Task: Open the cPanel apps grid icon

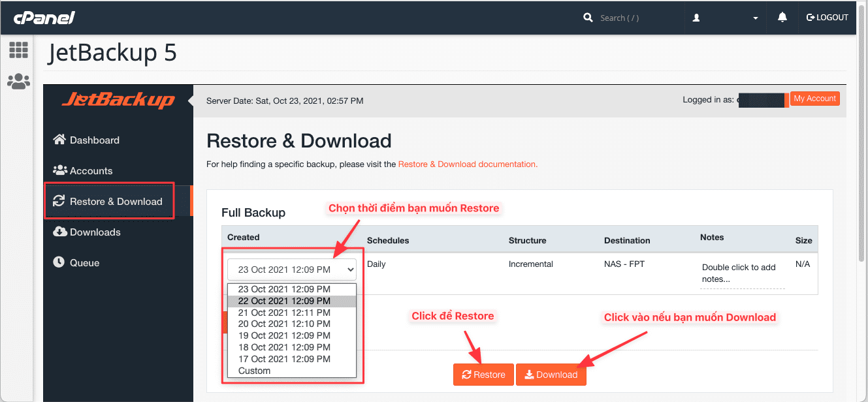Action: [x=18, y=50]
